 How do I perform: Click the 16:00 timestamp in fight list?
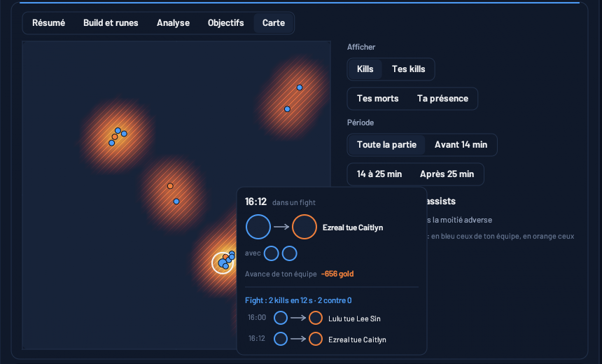(257, 318)
